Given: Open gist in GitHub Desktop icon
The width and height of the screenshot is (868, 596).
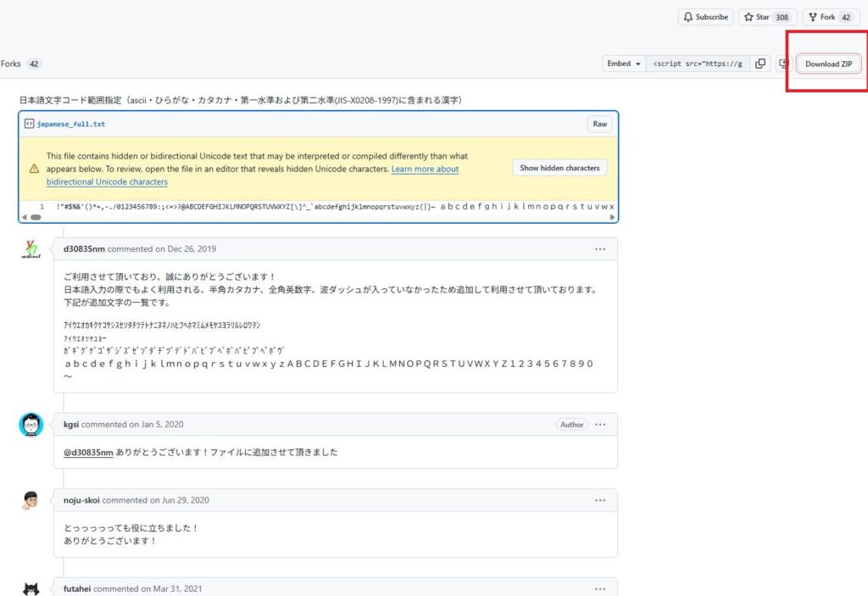Looking at the screenshot, I should (x=783, y=64).
